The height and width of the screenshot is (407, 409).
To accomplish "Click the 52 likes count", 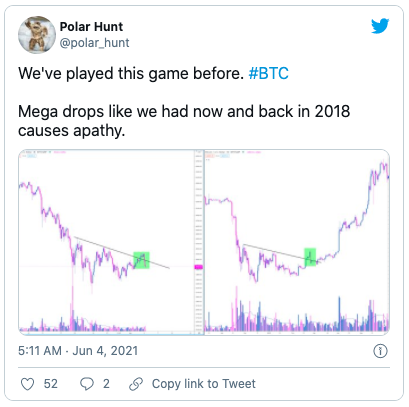I will pyautogui.click(x=51, y=384).
